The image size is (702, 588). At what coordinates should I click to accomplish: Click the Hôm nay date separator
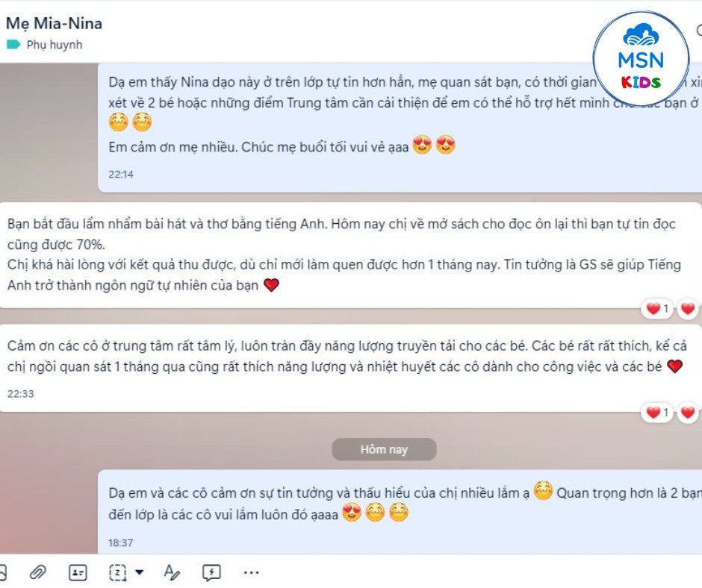pyautogui.click(x=384, y=449)
